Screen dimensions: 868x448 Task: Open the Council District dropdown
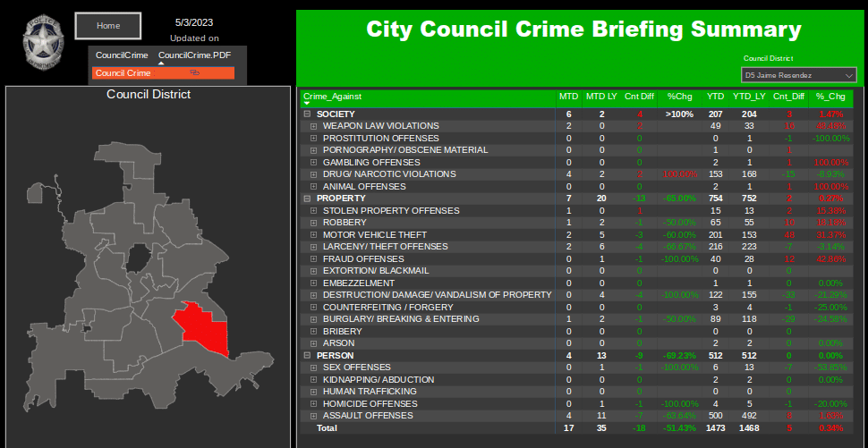[x=798, y=76]
